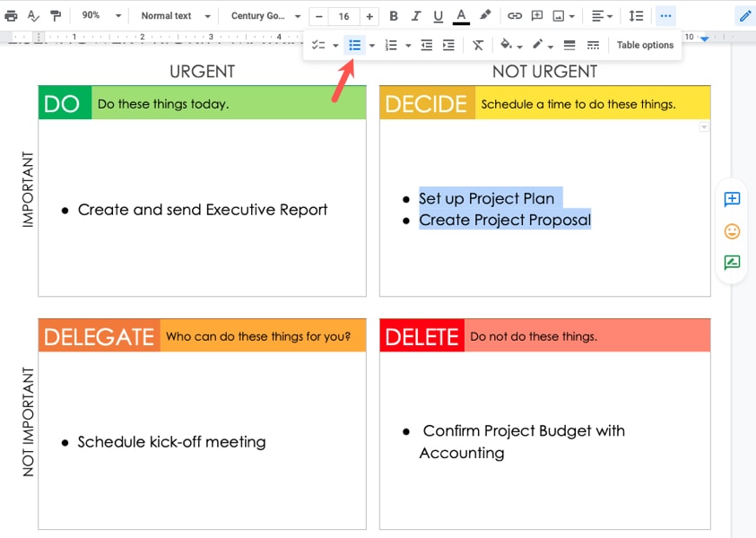
Task: Click the emoji reaction icon
Action: (732, 231)
